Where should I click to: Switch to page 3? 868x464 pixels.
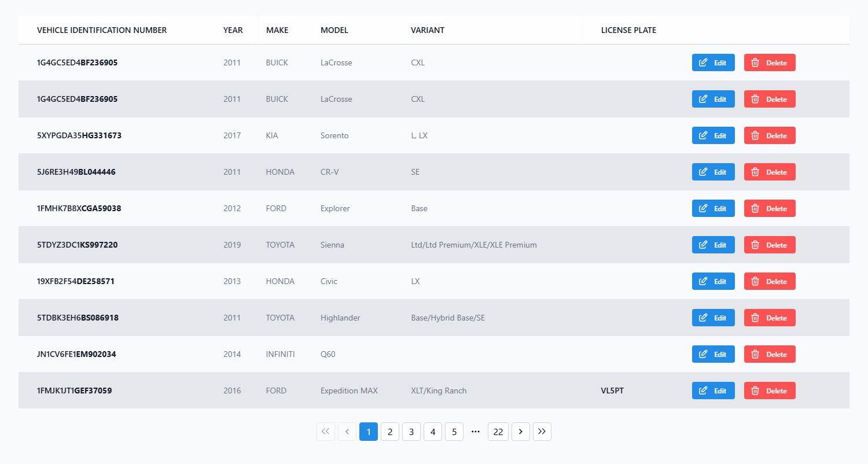tap(411, 432)
